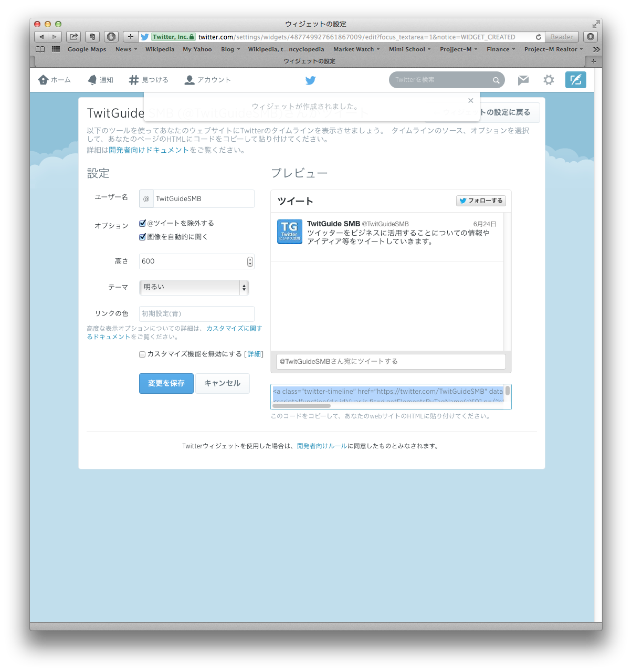Click the [詳細] details link
The image size is (632, 672).
click(254, 354)
